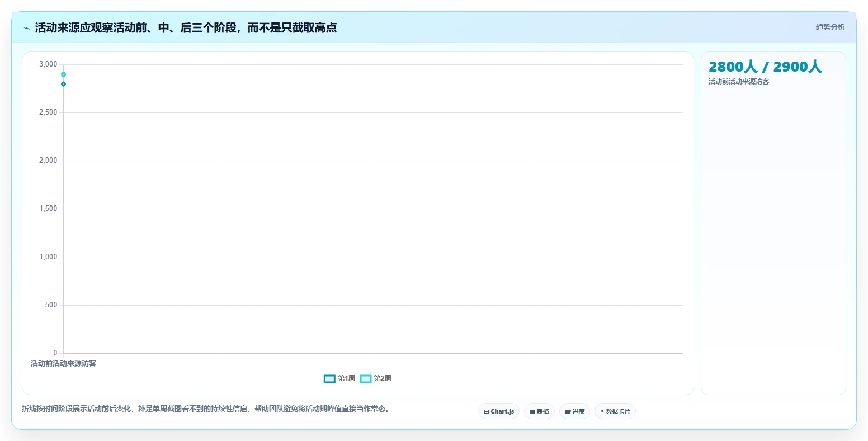Click the 数据卡片 tag
This screenshot has height=441, width=868.
pyautogui.click(x=615, y=411)
